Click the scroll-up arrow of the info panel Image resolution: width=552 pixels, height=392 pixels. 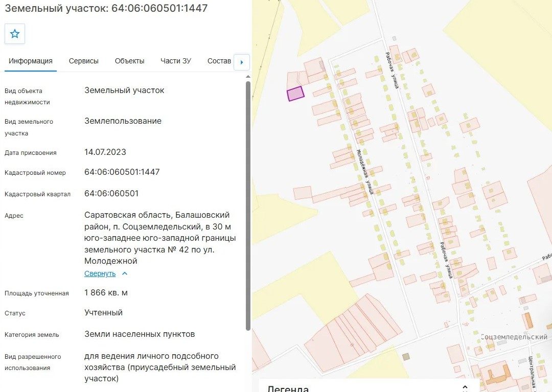tap(248, 76)
